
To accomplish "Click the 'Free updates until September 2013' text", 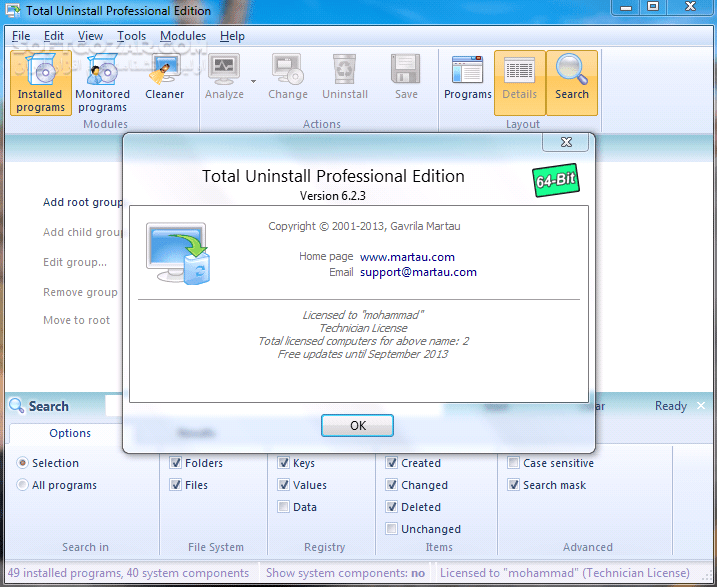I will 363,354.
